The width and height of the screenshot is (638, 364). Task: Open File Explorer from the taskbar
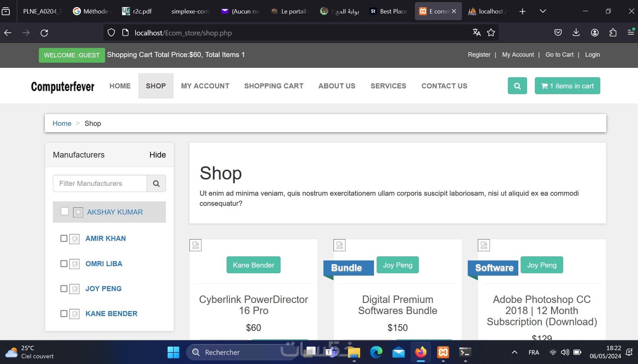click(x=354, y=352)
